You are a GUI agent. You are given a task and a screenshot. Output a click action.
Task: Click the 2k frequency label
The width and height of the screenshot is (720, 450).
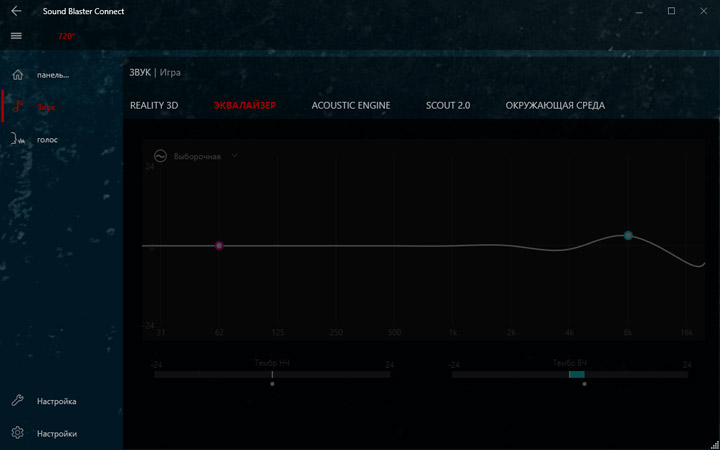511,332
